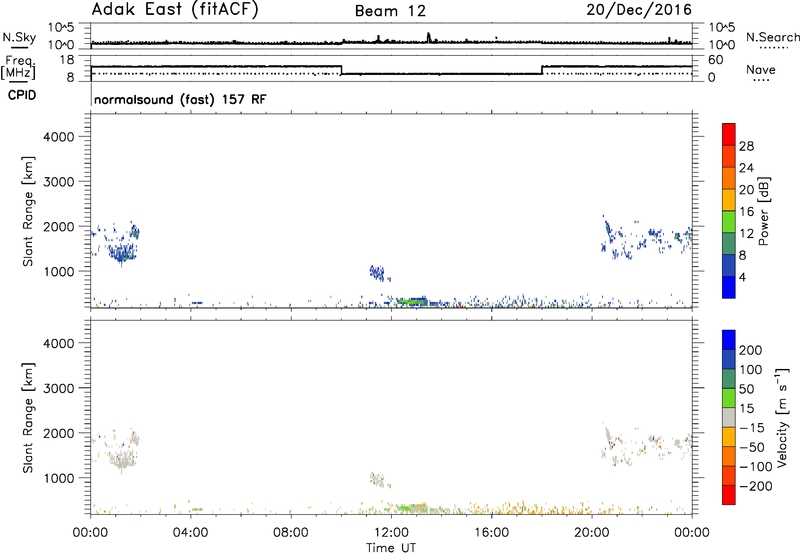Click the '28' label on Power colorbar
The width and height of the screenshot is (800, 554).
coord(746,146)
